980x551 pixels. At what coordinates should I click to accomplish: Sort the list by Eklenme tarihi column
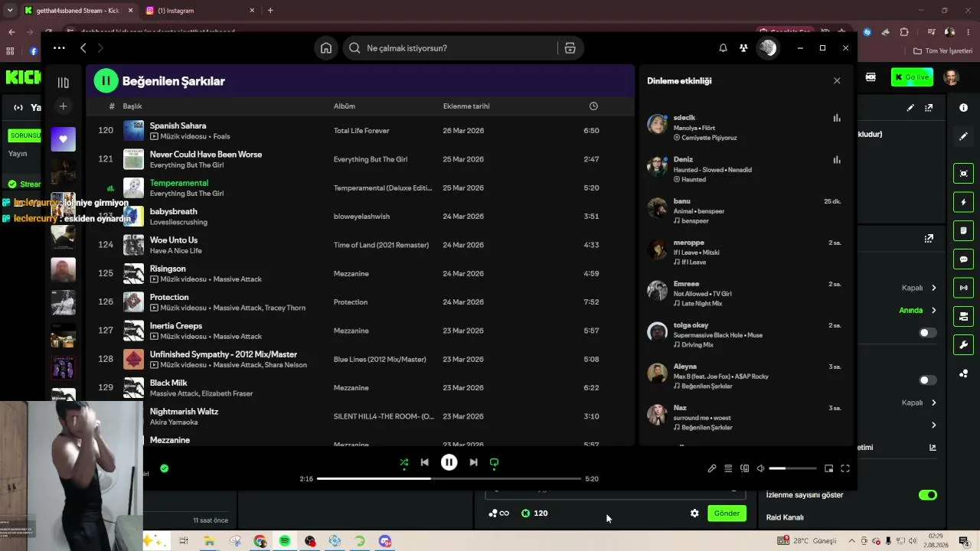pos(466,106)
